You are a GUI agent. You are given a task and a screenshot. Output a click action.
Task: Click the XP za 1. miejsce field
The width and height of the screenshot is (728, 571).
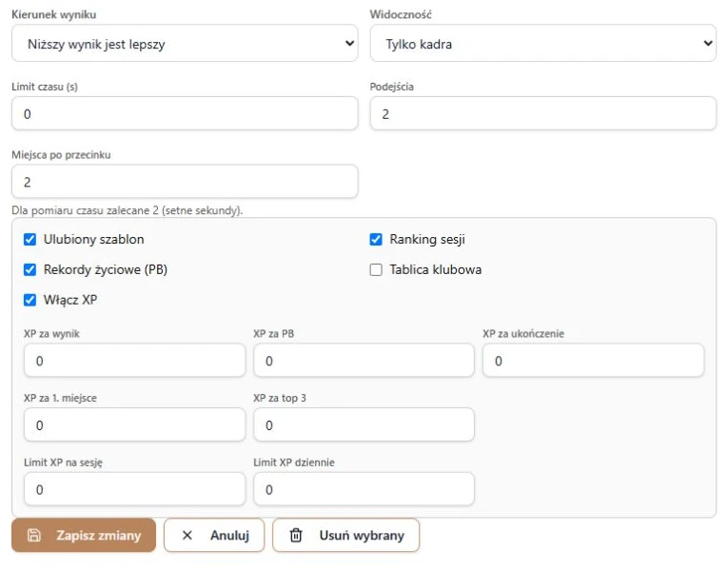(x=134, y=424)
